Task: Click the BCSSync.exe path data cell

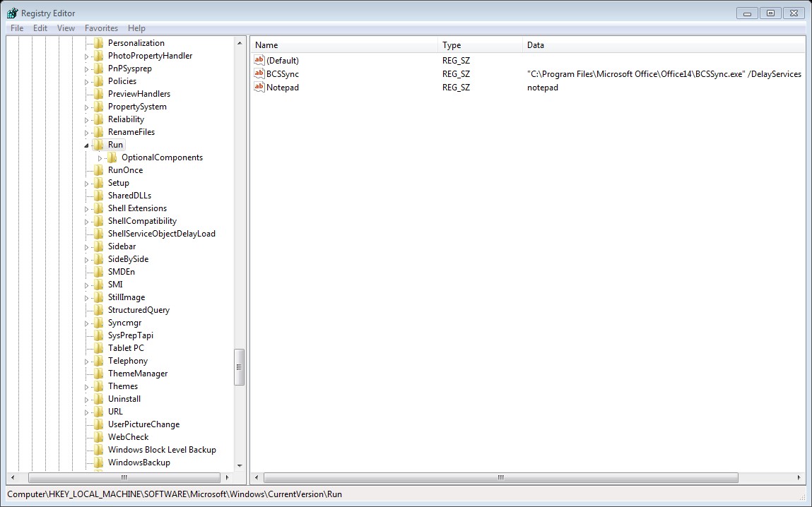Action: pos(664,74)
